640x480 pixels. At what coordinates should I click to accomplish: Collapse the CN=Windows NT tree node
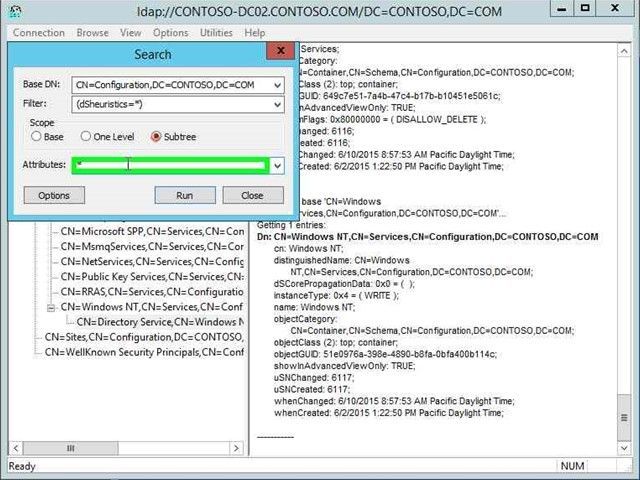coord(51,308)
